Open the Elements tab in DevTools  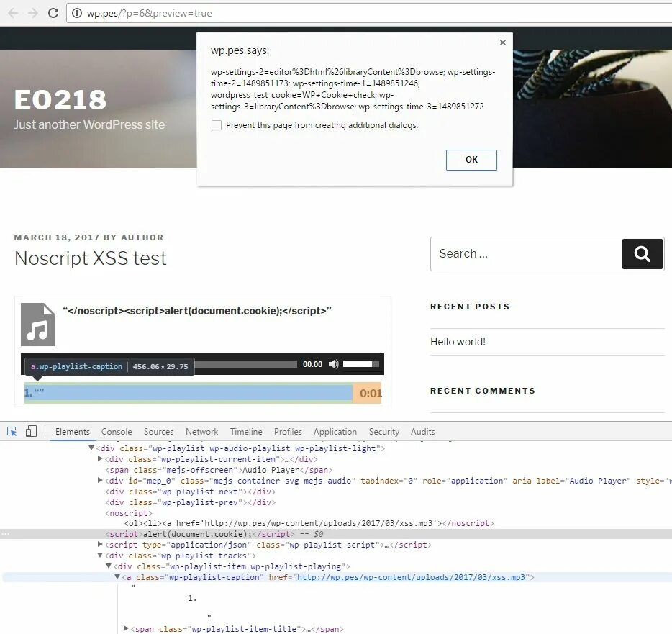[73, 432]
